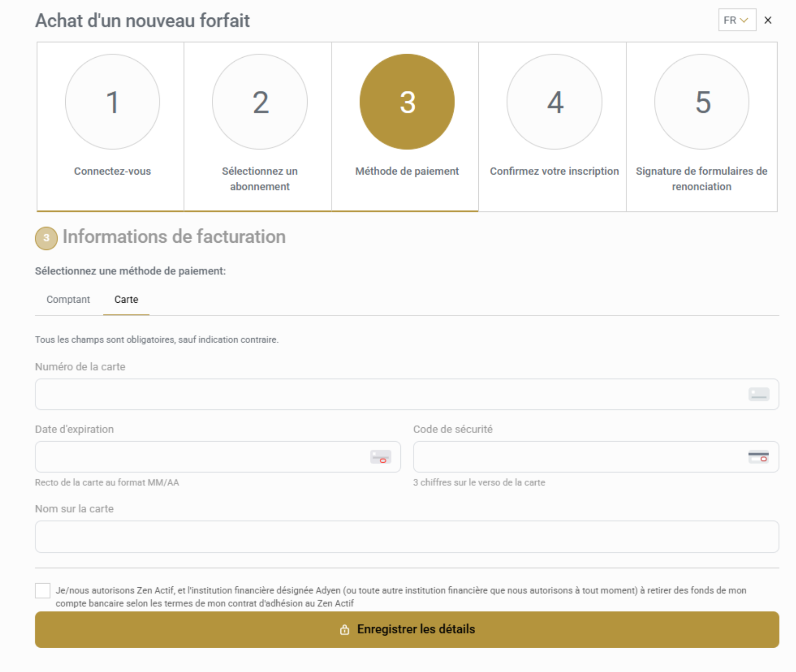Go to step 2 Sélectionnez un abonnement
This screenshot has height=672, width=796.
point(258,127)
